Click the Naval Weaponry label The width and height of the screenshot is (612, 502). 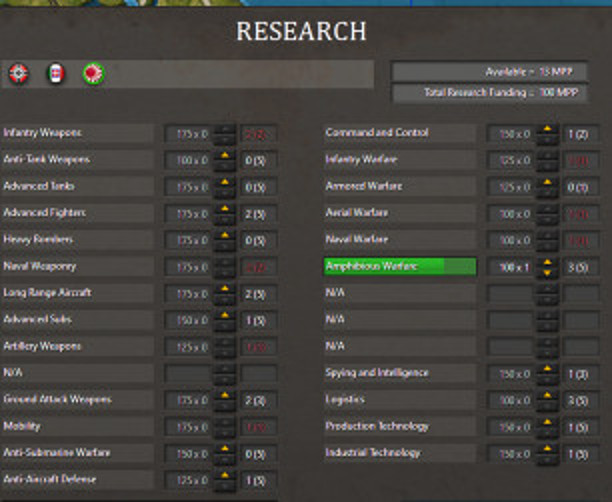pos(39,266)
